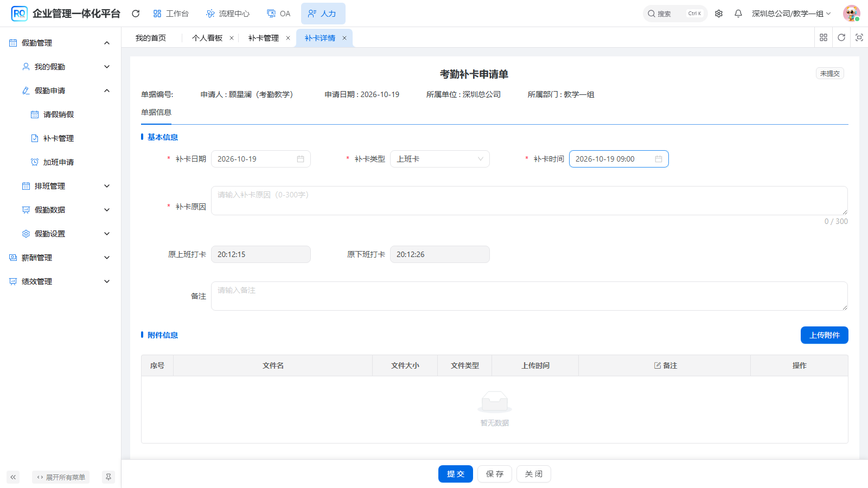Viewport: 868px width, 488px height.
Task: Click the 上传附件 button
Action: pos(825,335)
